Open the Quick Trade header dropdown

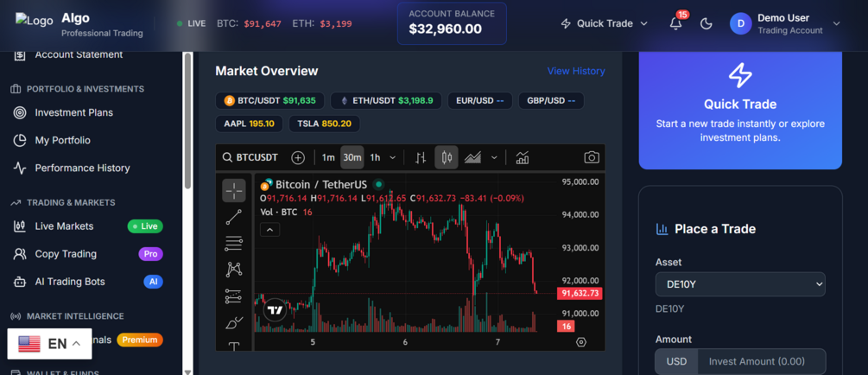pos(604,24)
